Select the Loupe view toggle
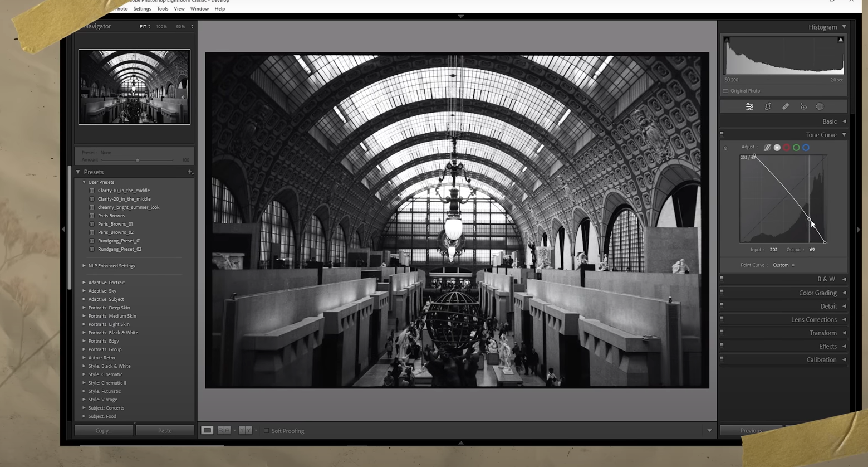The image size is (868, 467). [207, 430]
